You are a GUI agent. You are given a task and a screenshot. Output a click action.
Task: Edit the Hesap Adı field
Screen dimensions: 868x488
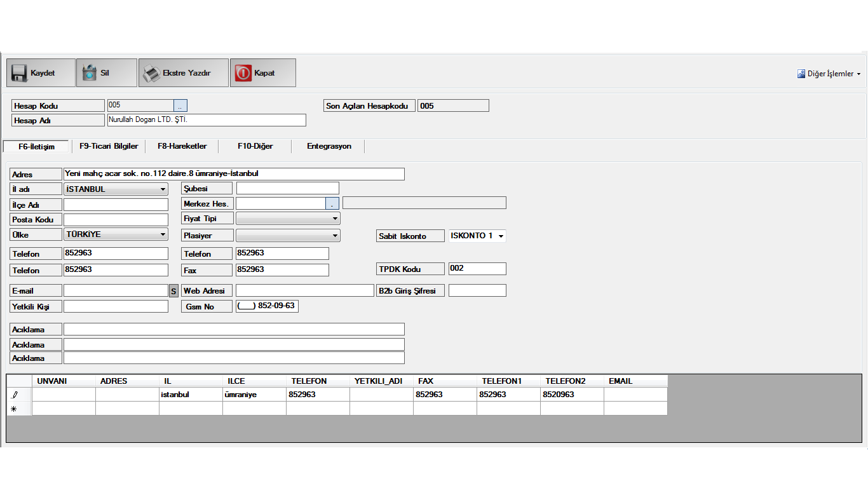tap(207, 120)
